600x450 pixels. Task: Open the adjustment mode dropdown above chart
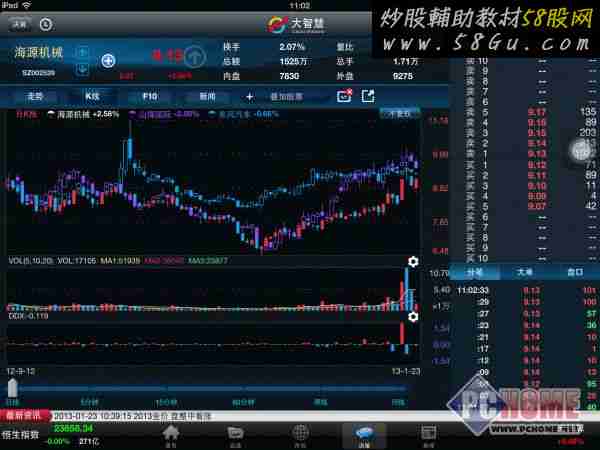click(399, 114)
